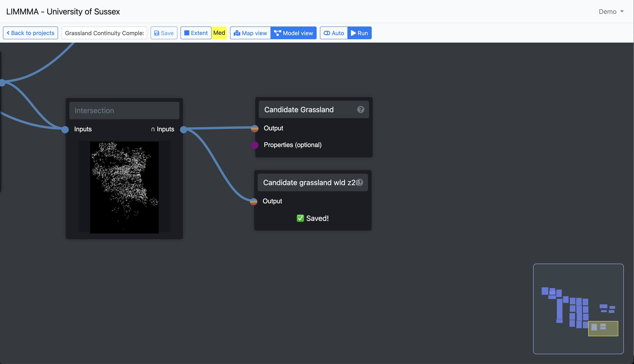Toggle the Auto run switch
634x364 pixels.
[x=334, y=33]
